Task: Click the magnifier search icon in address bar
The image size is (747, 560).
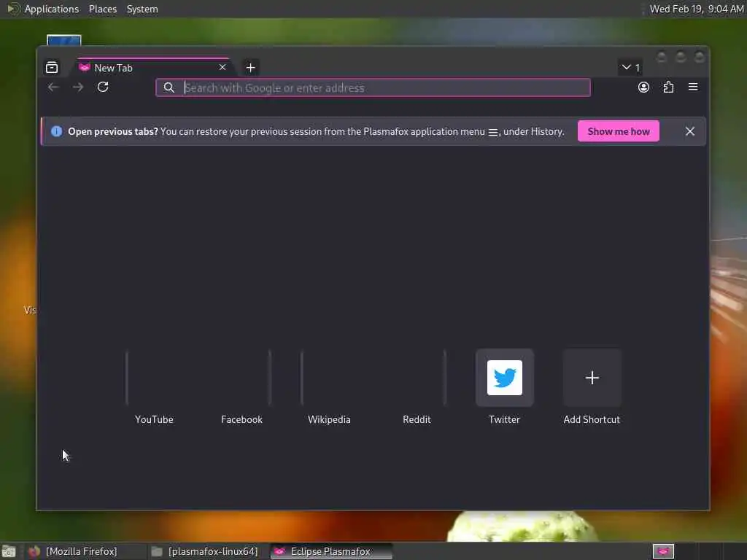Action: coord(169,87)
